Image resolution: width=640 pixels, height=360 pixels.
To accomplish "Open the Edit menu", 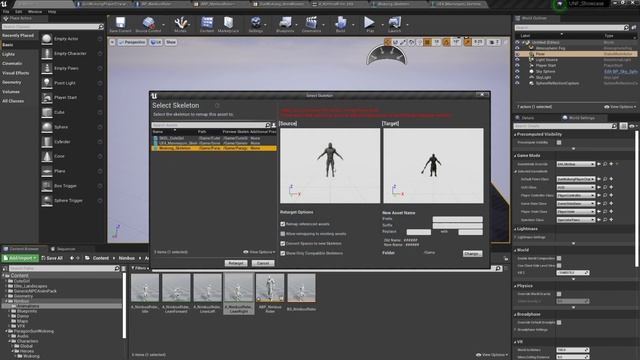I will [18, 12].
